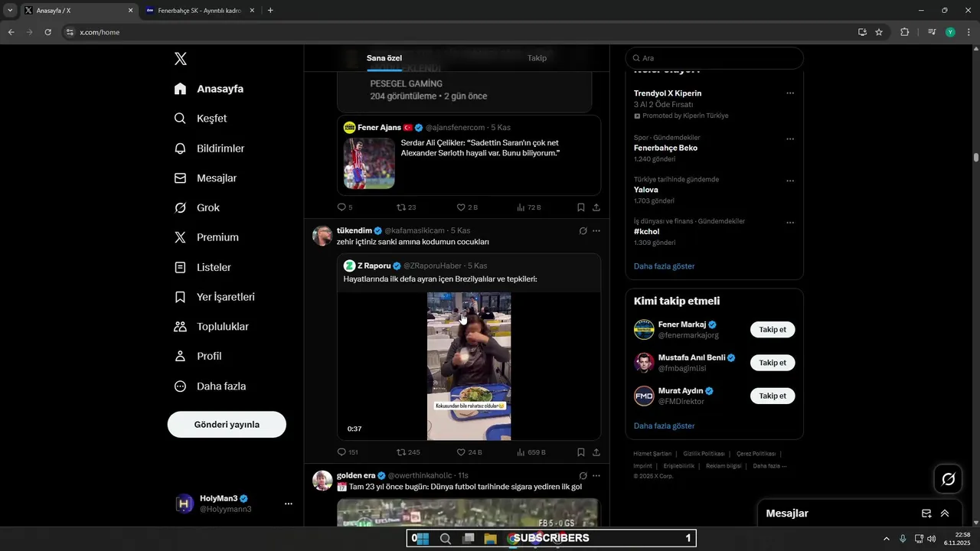Viewport: 980px width, 551px height.
Task: Switch to the Fenerbahçe SK browser tab
Action: [199, 11]
